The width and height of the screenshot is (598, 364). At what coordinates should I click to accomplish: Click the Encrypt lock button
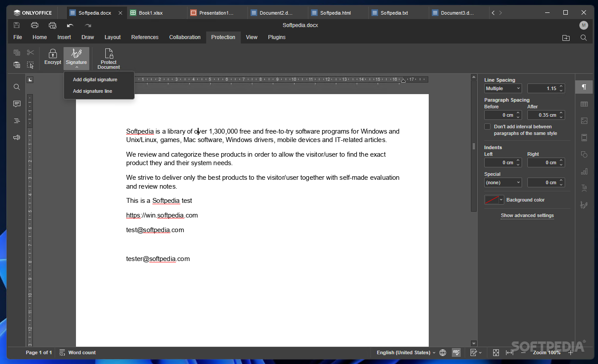[53, 58]
